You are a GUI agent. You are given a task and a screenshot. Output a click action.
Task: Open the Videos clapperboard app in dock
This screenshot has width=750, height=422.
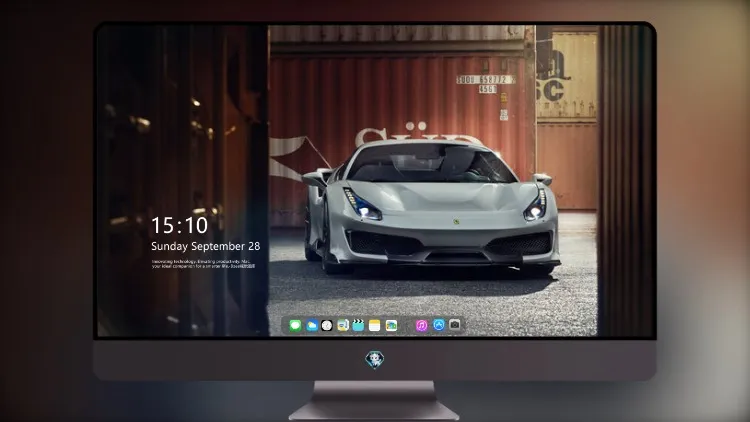click(x=358, y=326)
